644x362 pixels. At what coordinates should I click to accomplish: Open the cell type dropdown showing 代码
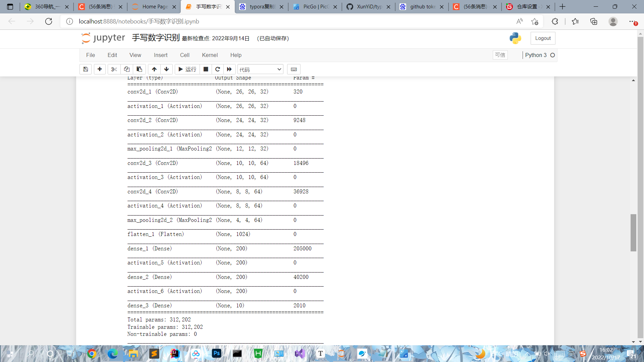(x=260, y=69)
